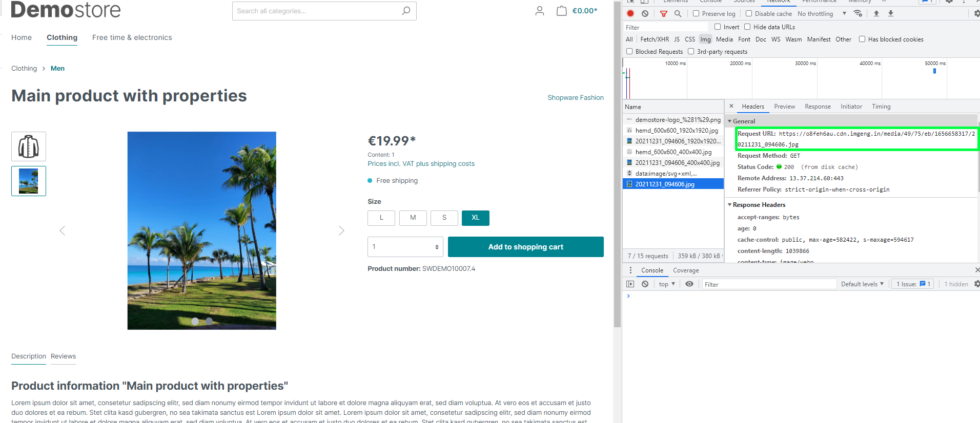
Task: Open the Initiator tab
Action: tap(851, 107)
